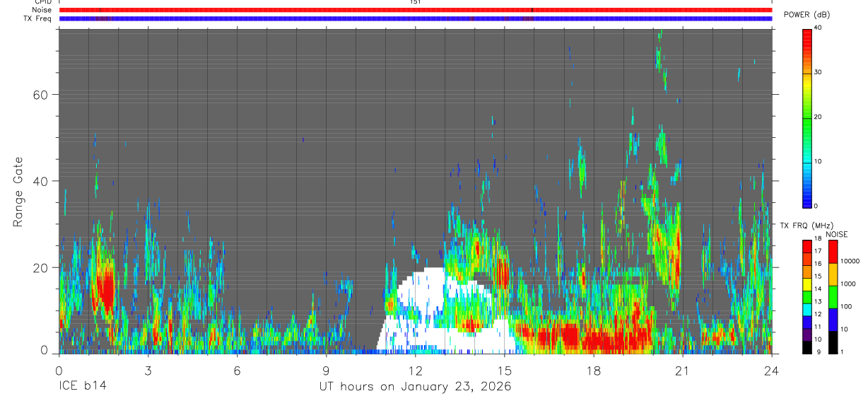
Task: Click the "Noise" label left of the top strip
Action: coord(42,10)
